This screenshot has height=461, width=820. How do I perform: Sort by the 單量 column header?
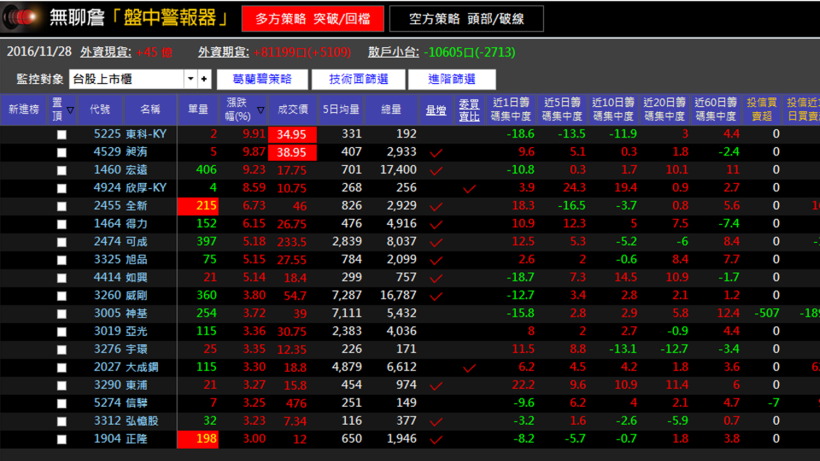tap(198, 109)
